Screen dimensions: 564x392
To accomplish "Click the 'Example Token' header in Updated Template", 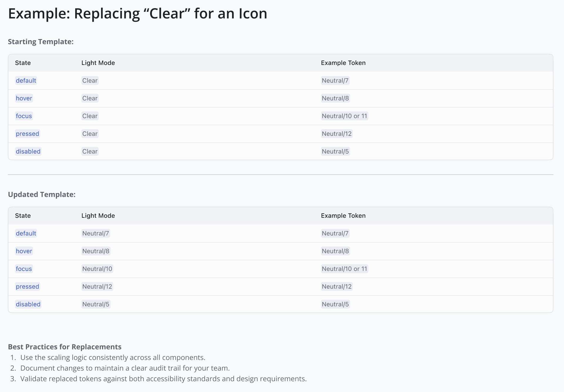I will [343, 216].
